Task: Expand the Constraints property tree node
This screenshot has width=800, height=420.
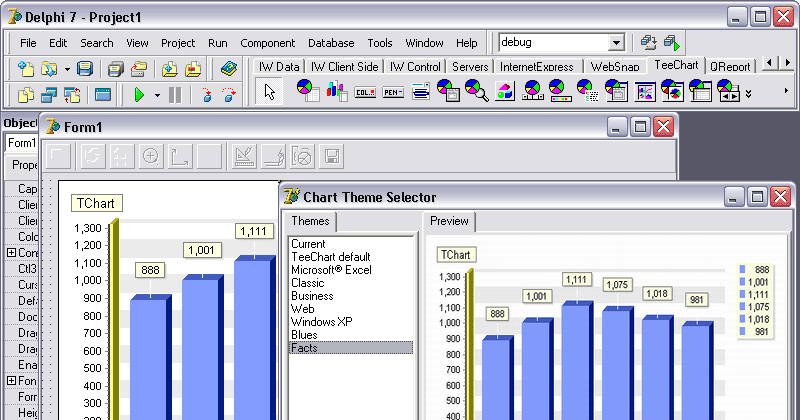Action: point(11,253)
